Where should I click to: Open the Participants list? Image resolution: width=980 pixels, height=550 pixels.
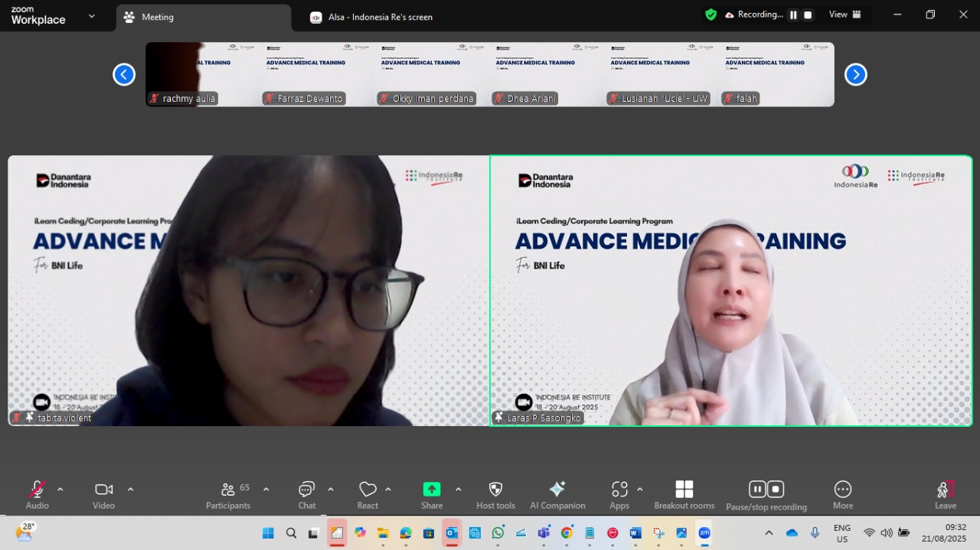[x=228, y=494]
